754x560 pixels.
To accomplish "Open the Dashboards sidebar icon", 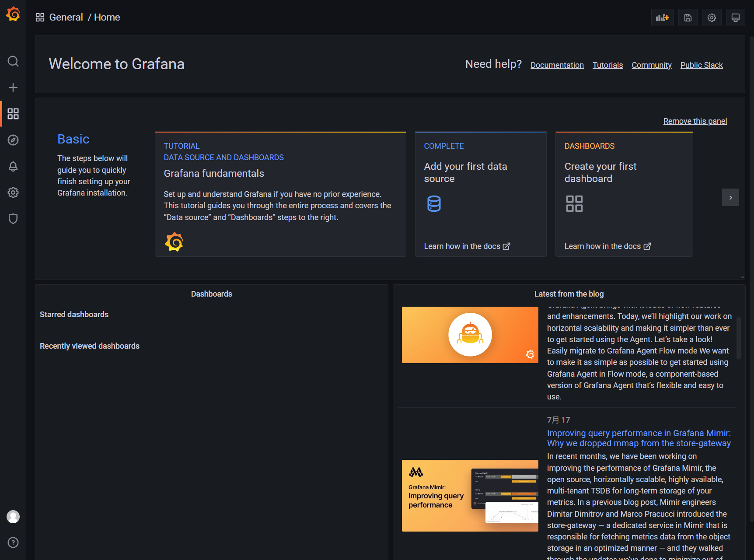I will [13, 114].
